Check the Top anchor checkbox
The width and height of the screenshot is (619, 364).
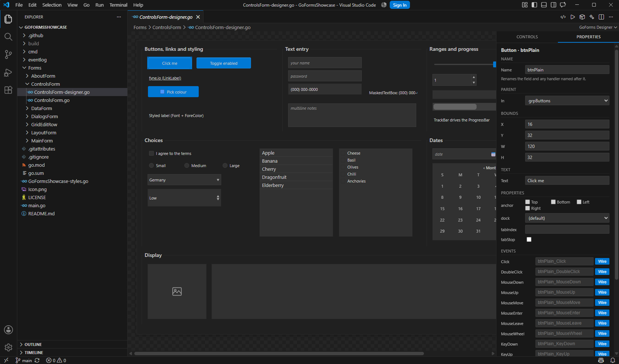pos(527,202)
